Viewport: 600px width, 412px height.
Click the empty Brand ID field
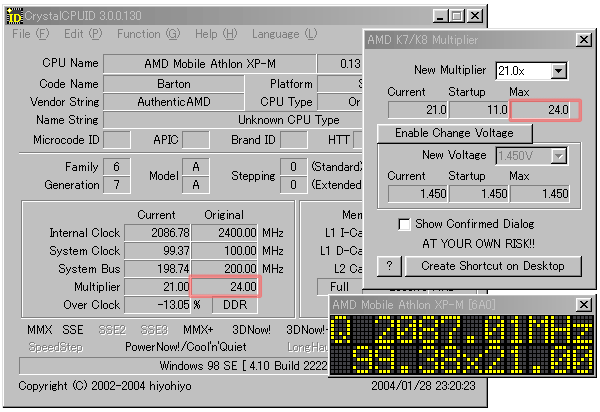pyautogui.click(x=293, y=140)
